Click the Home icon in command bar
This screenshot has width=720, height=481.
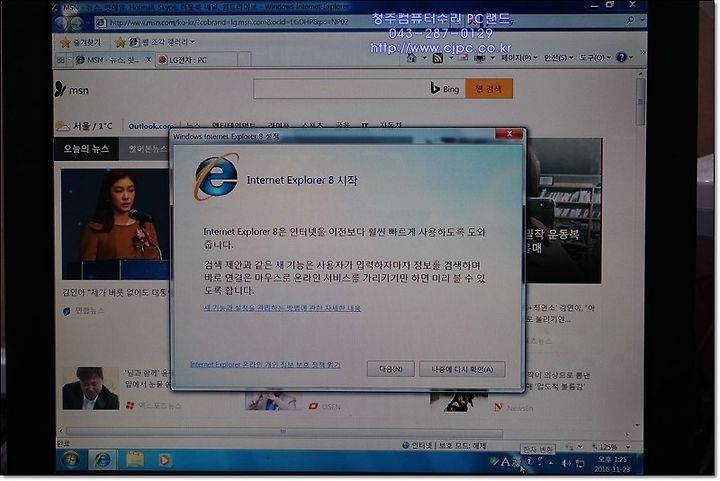(412, 58)
